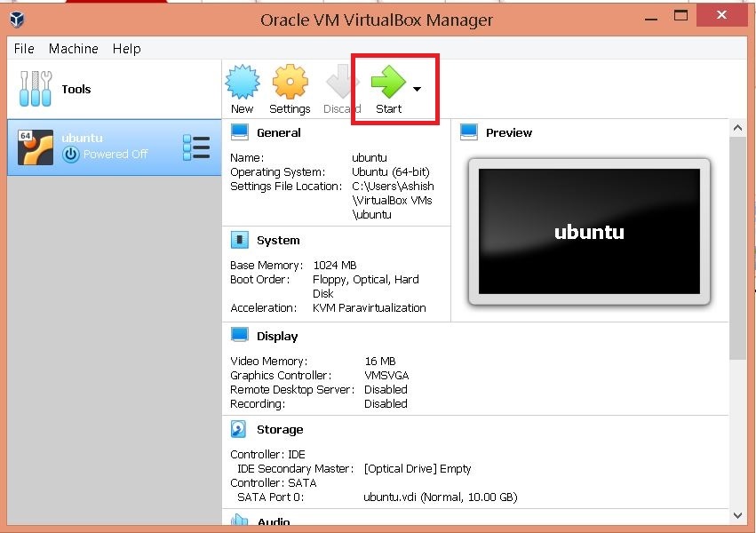Expand the Start button dropdown arrow
Screen dimensions: 756x533
coord(417,89)
